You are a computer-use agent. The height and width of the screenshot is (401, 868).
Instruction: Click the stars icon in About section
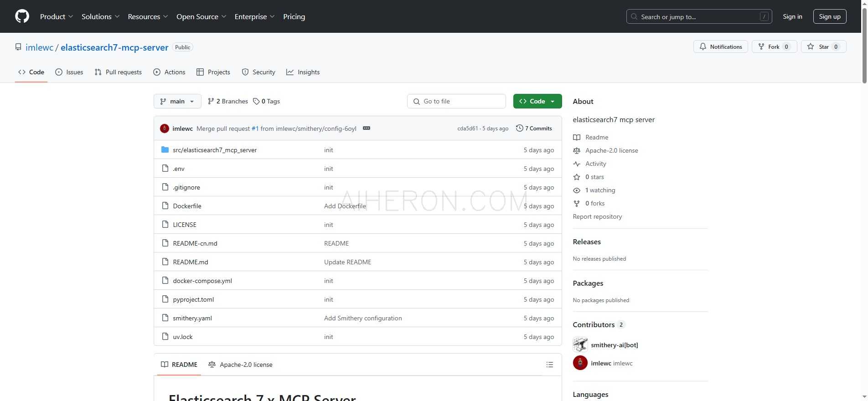coord(577,177)
